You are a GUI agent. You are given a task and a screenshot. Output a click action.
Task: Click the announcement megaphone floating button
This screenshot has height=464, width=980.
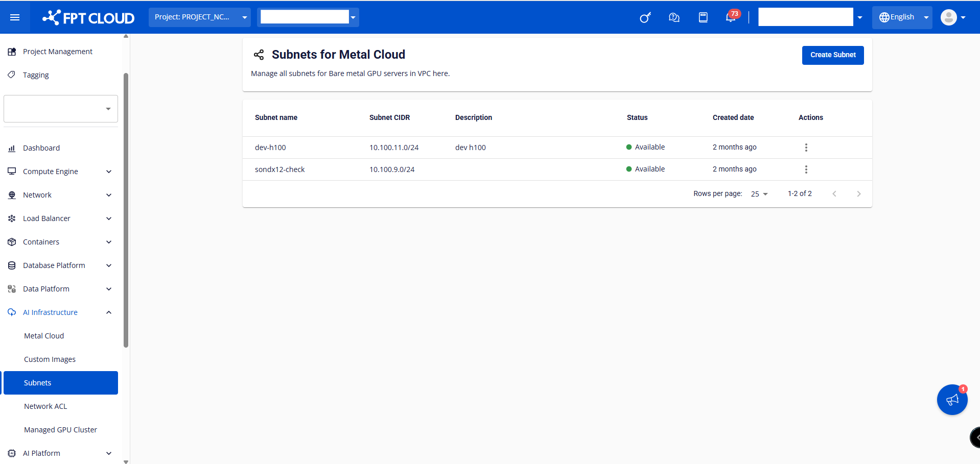click(x=952, y=400)
